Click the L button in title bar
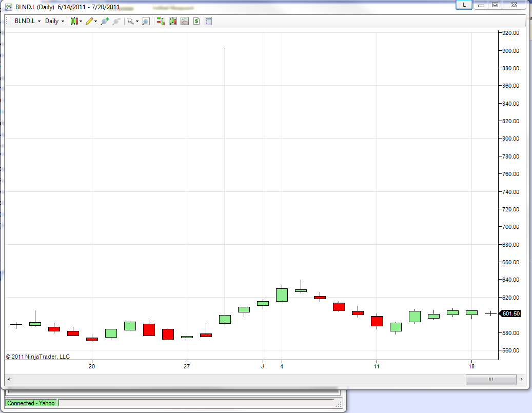 [464, 5]
